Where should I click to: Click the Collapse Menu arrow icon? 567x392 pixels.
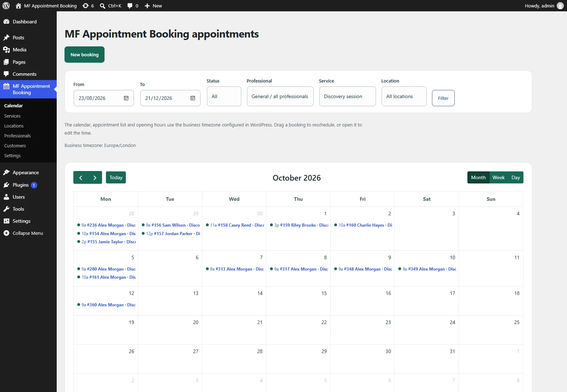[6, 233]
